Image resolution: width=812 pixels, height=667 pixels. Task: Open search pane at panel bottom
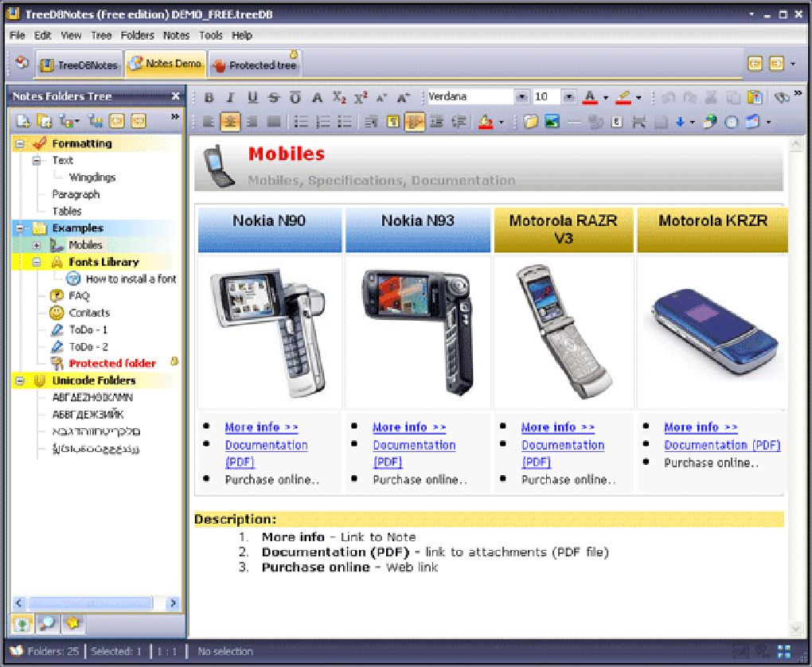[47, 624]
